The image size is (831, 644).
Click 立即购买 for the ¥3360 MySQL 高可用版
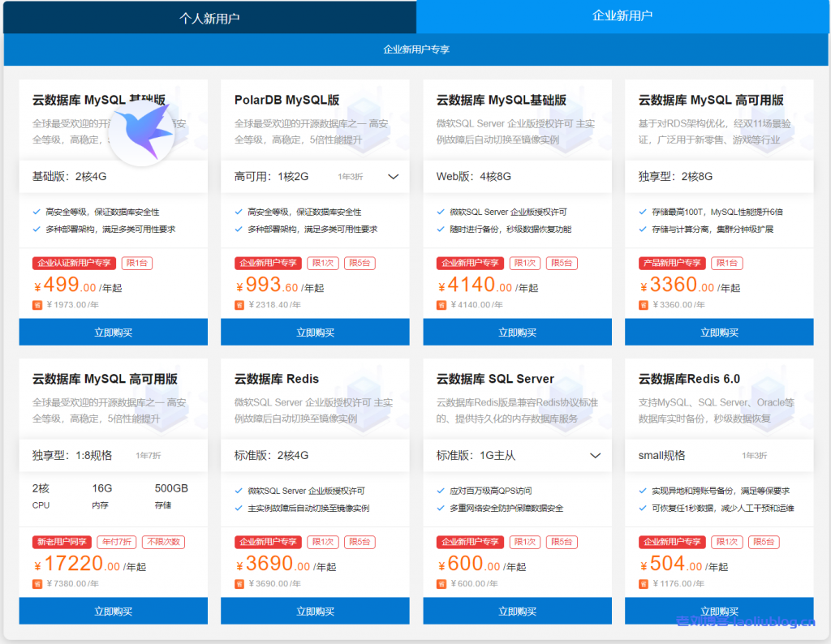click(719, 332)
